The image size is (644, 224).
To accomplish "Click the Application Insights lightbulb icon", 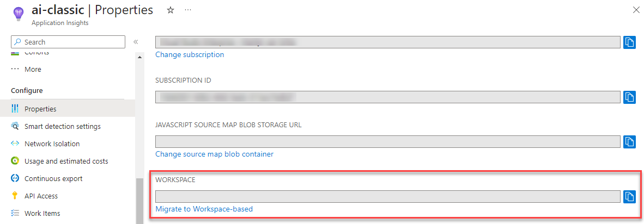I will point(19,15).
